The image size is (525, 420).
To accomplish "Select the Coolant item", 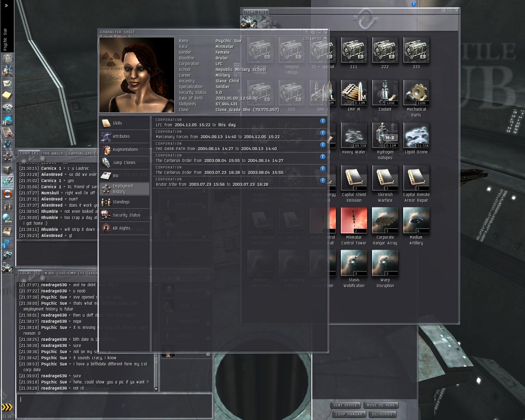I will pos(385,96).
